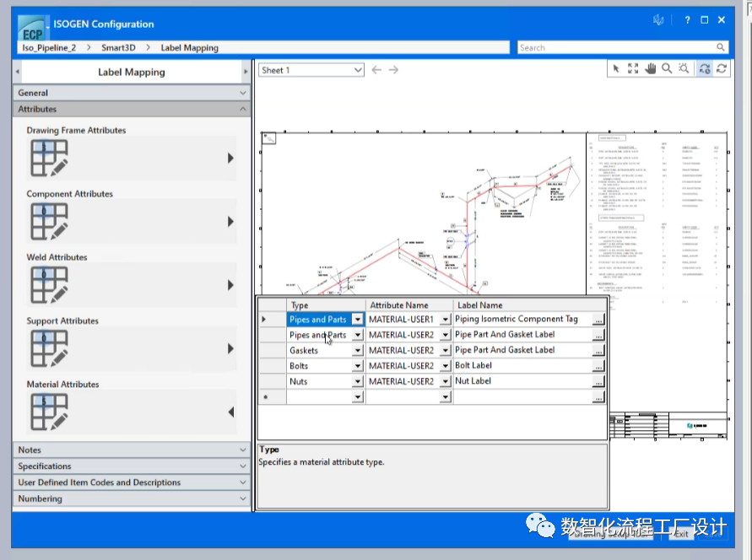Open Type dropdown in the new empty row

point(358,397)
